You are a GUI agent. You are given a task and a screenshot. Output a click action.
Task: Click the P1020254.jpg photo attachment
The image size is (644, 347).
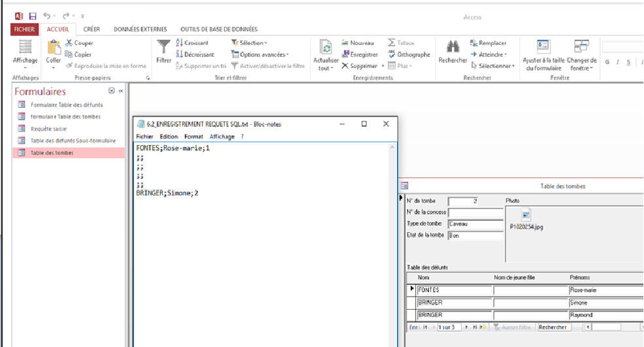pos(526,220)
